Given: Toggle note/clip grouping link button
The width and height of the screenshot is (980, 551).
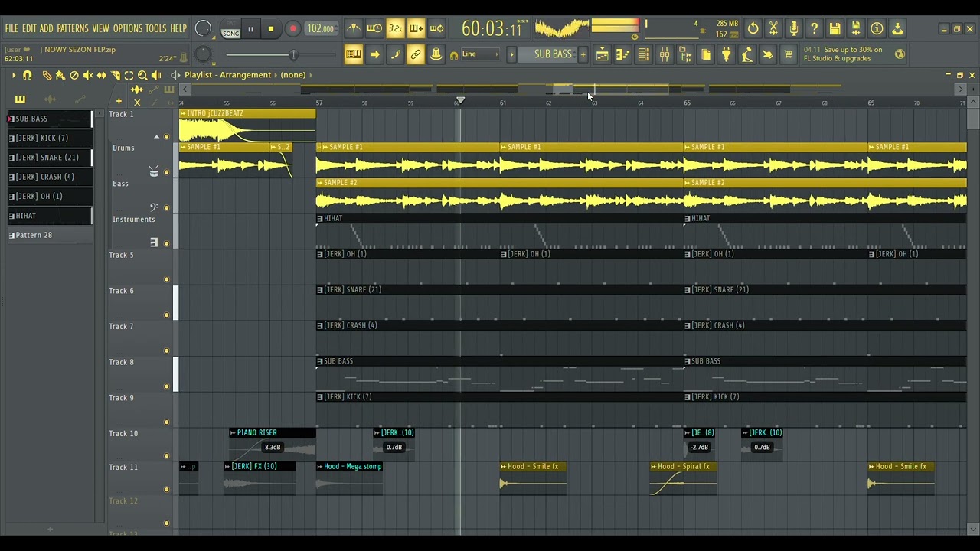Looking at the screenshot, I should [416, 54].
